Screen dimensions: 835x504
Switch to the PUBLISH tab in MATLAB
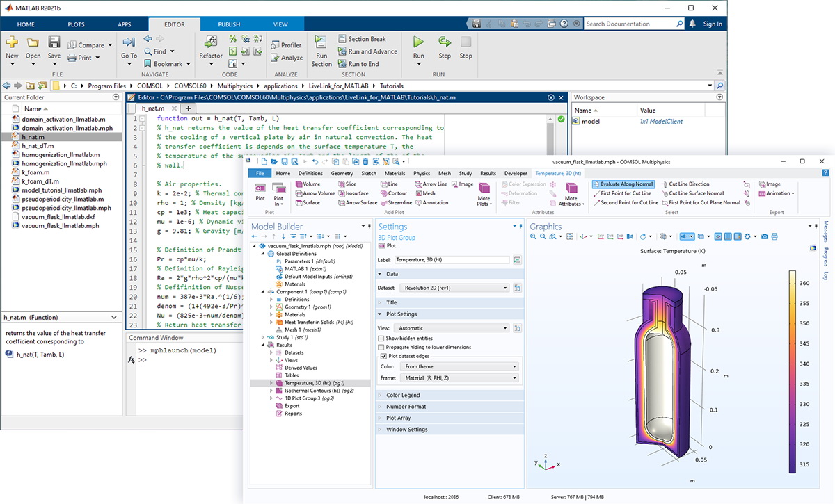[229, 24]
